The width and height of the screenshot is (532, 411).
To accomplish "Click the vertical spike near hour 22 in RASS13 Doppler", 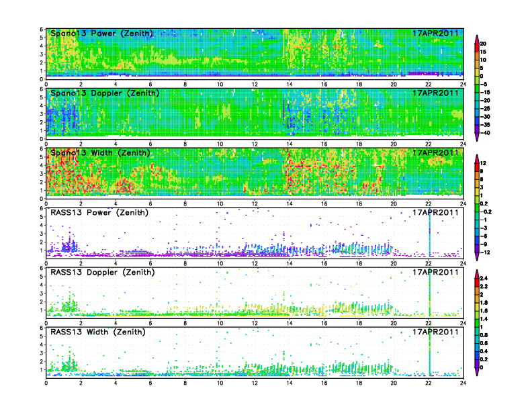I will pyautogui.click(x=430, y=293).
